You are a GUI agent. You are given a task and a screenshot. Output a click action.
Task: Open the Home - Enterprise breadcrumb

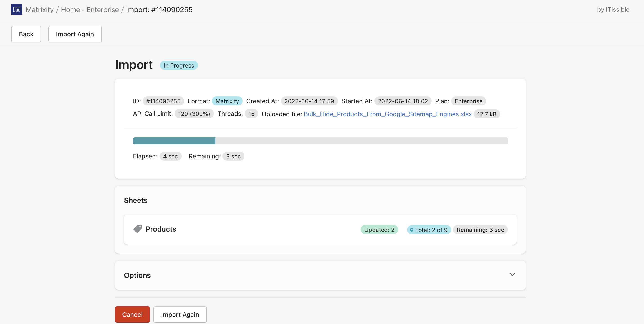tap(90, 9)
